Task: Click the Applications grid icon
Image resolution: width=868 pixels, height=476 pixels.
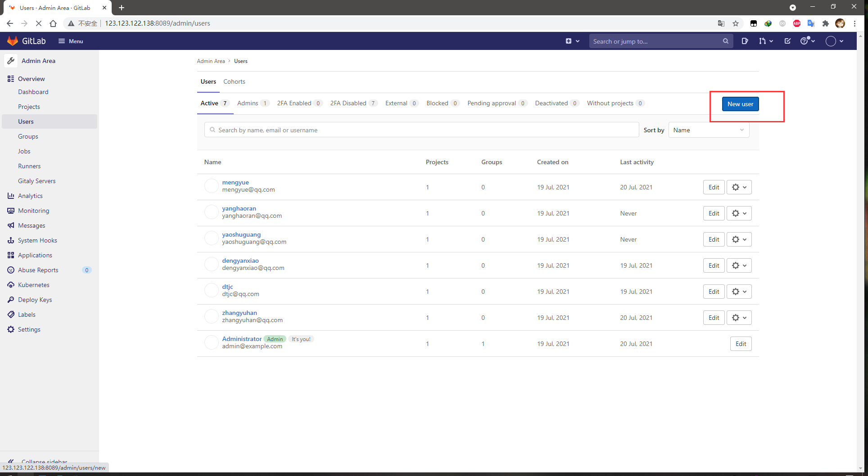Action: point(11,255)
